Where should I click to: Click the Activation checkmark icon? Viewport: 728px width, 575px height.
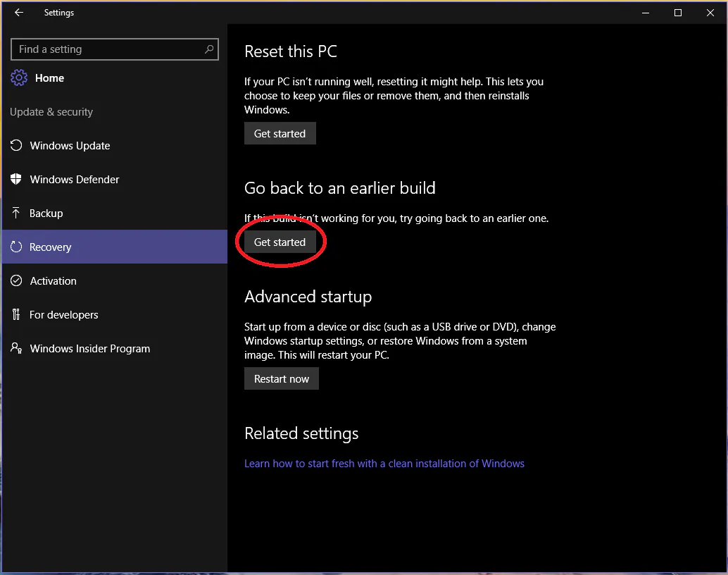(16, 280)
